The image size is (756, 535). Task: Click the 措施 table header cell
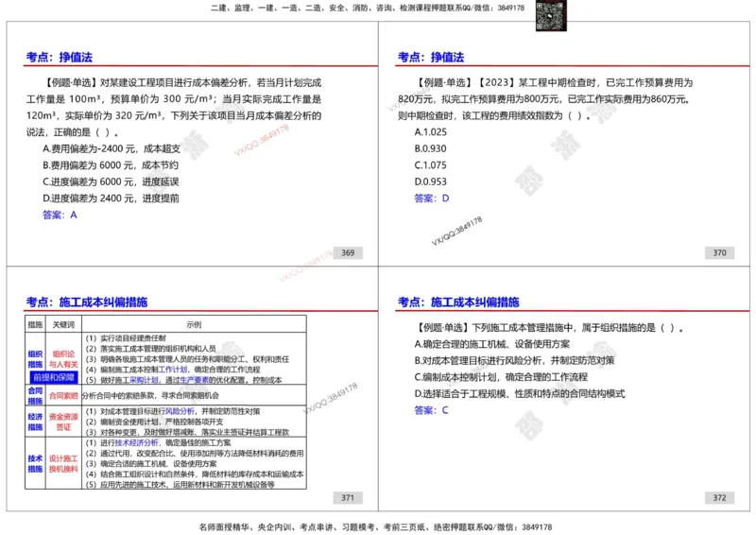[x=35, y=324]
